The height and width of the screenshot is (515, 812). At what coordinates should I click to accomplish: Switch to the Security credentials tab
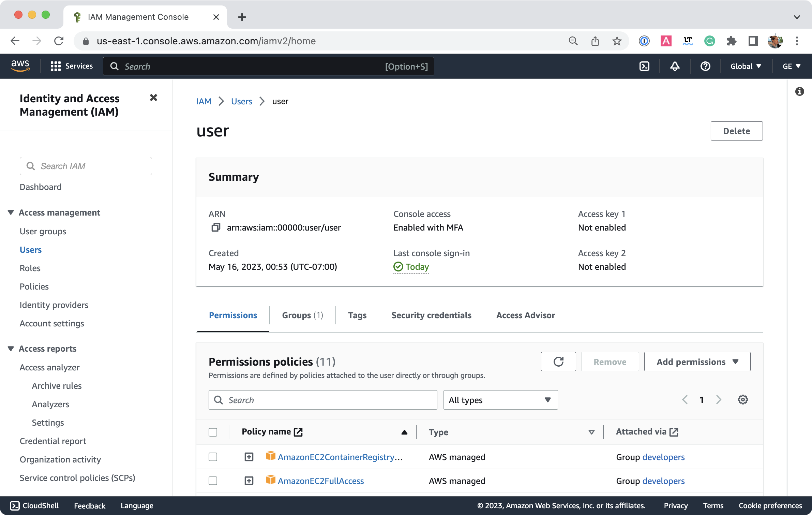[x=432, y=315]
